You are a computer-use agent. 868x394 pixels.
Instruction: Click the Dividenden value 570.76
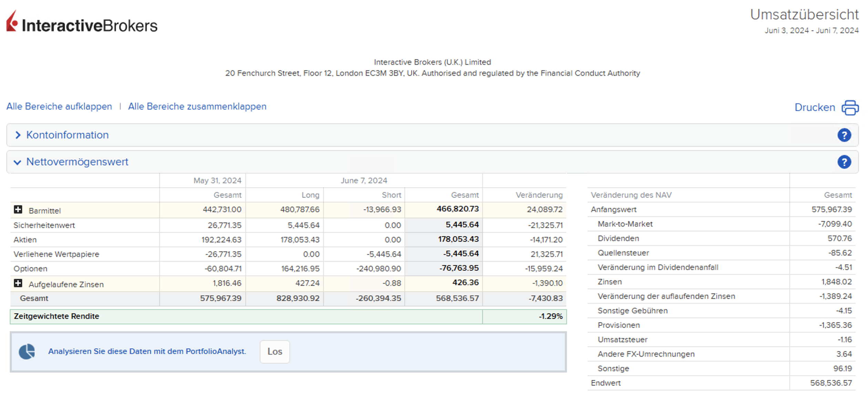(x=840, y=238)
